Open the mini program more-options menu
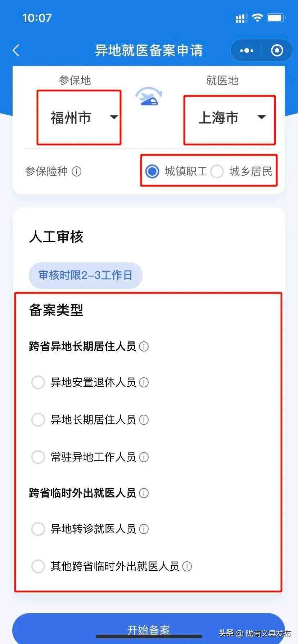 pyautogui.click(x=247, y=51)
